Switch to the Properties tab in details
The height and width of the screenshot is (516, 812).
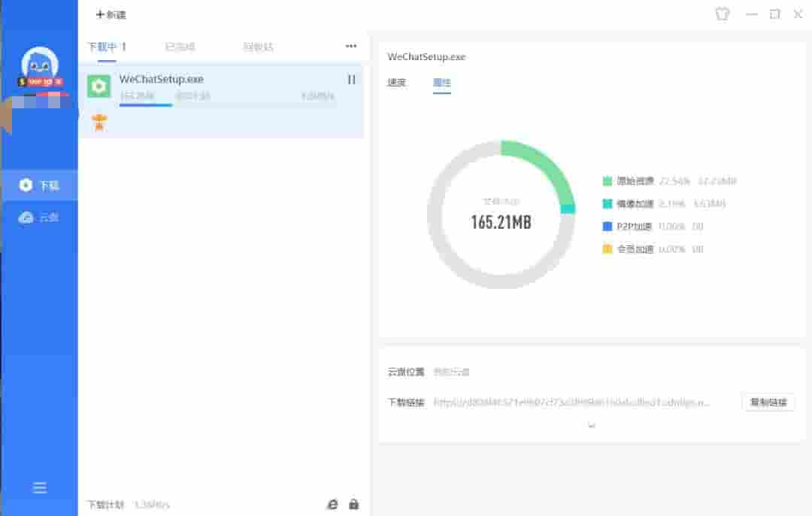[x=442, y=83]
